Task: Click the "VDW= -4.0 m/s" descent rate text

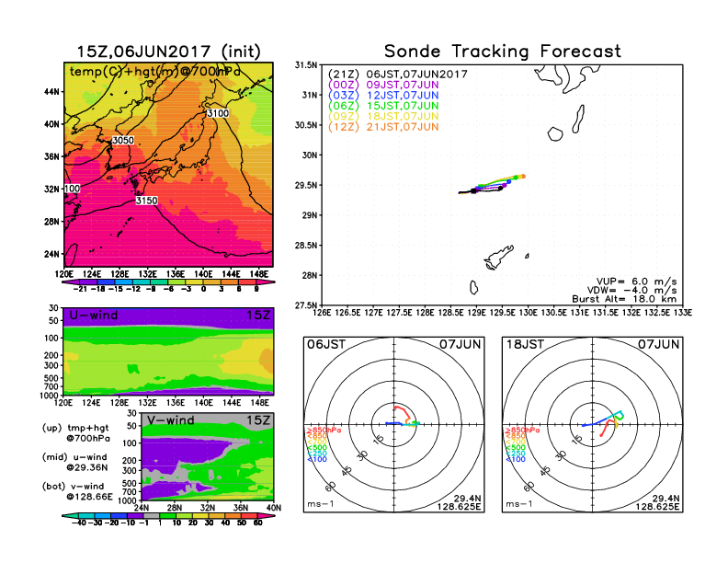Action: [x=631, y=291]
